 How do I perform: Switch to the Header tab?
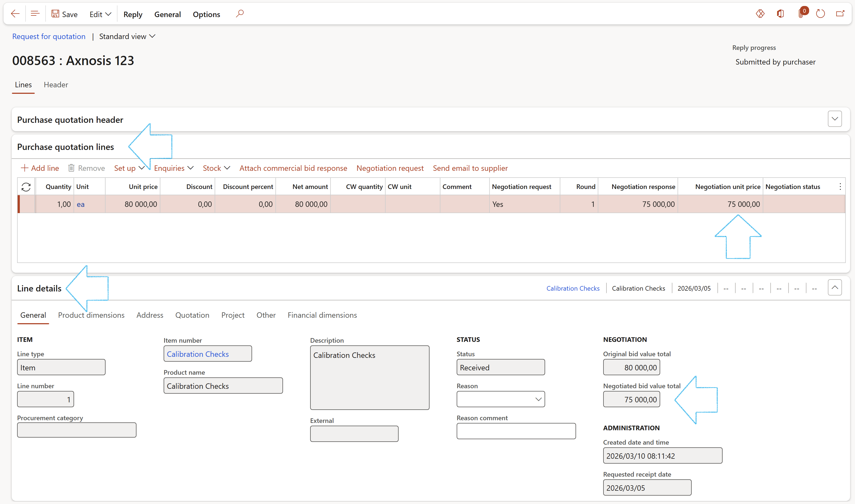[x=56, y=85]
